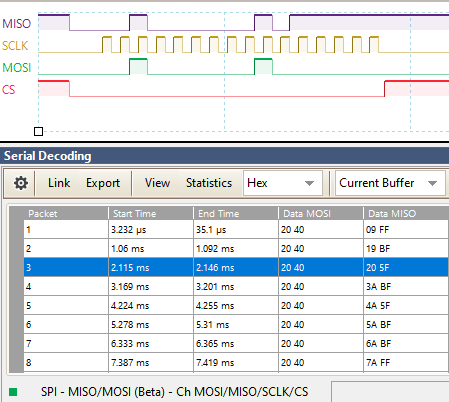The height and width of the screenshot is (402, 449).
Task: Click the green SPI decoder status square
Action: [x=13, y=392]
